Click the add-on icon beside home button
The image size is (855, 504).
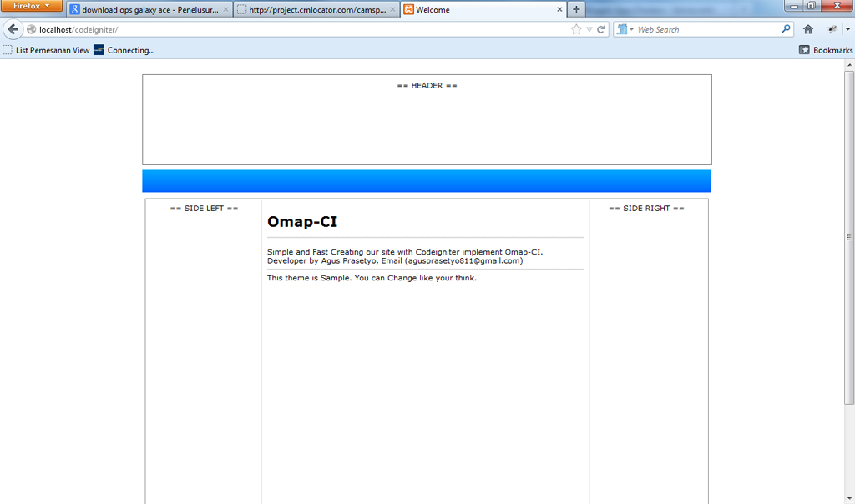(x=832, y=29)
